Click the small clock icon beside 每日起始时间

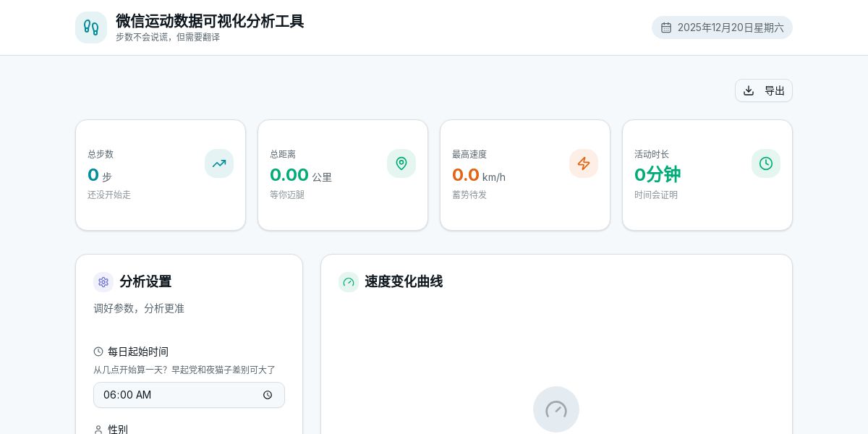point(98,352)
